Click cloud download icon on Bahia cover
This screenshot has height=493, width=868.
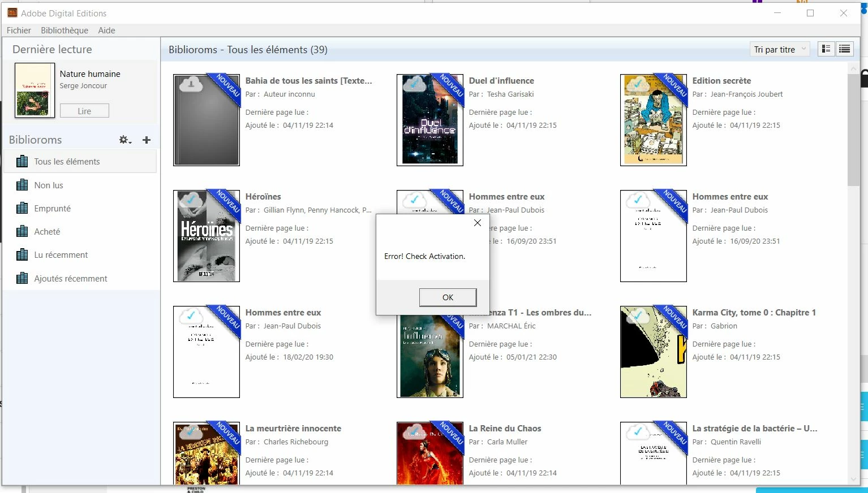pos(191,84)
